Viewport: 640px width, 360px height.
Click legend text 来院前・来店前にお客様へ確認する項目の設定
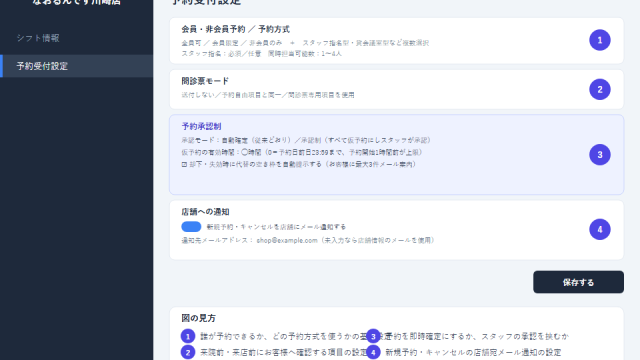(284, 352)
